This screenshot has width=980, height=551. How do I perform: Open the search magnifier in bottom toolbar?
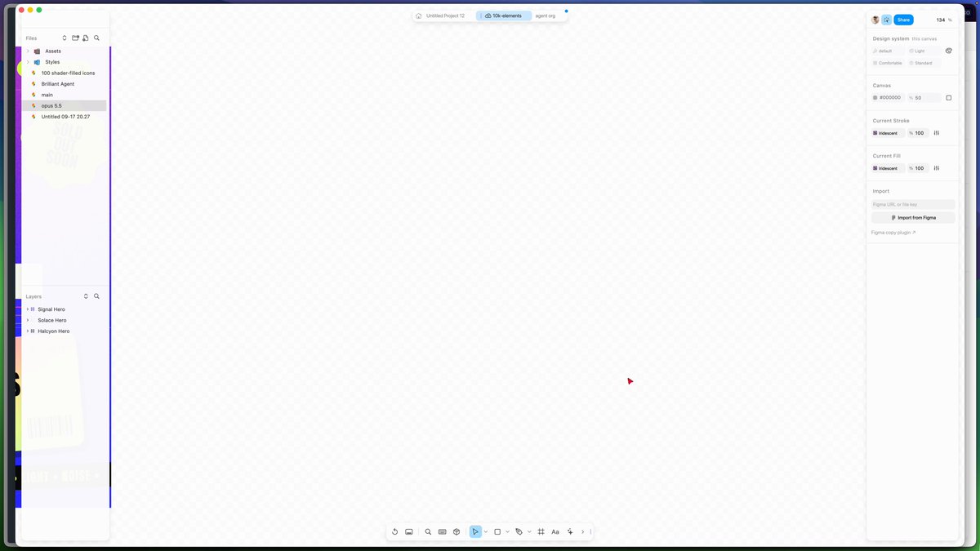[x=428, y=531]
